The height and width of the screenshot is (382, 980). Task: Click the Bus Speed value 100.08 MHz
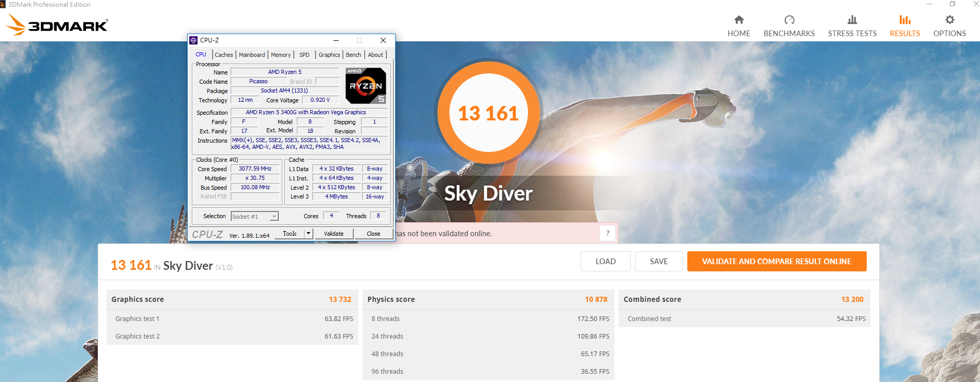[255, 187]
